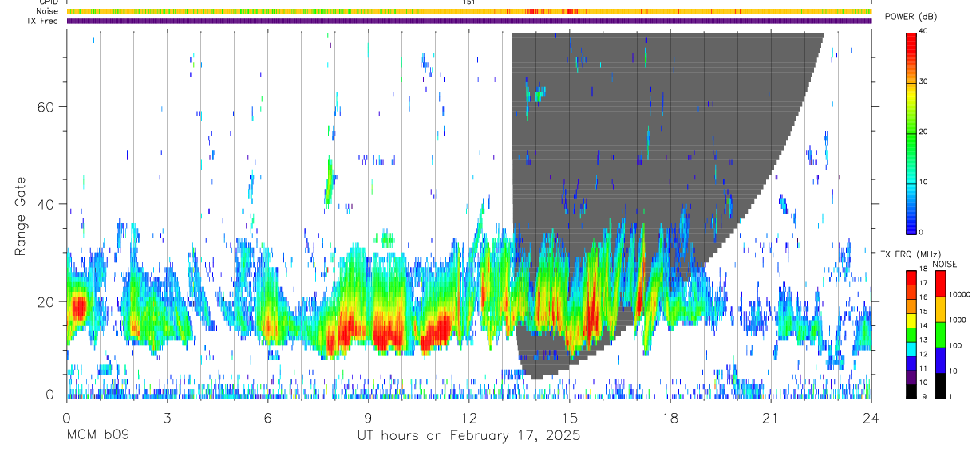Click the Noise color strip above plot
The height and width of the screenshot is (452, 980).
(x=469, y=11)
